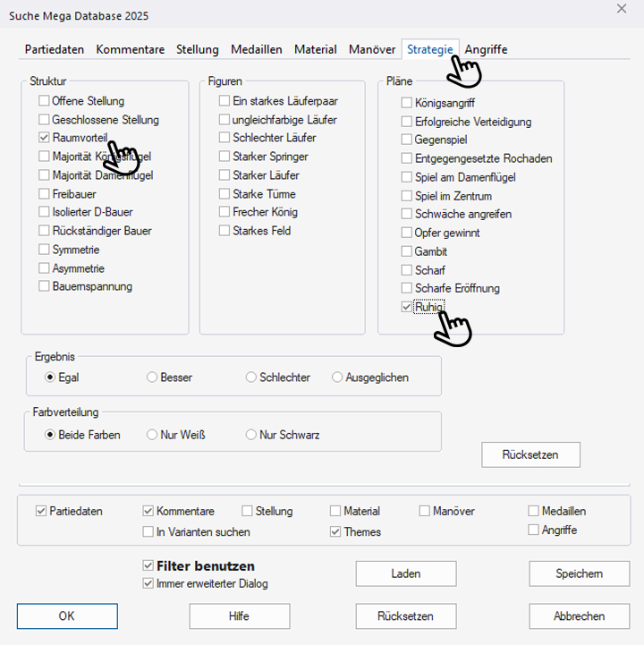
Task: Check the Ein starkes Läuferpaar option
Action: (225, 101)
